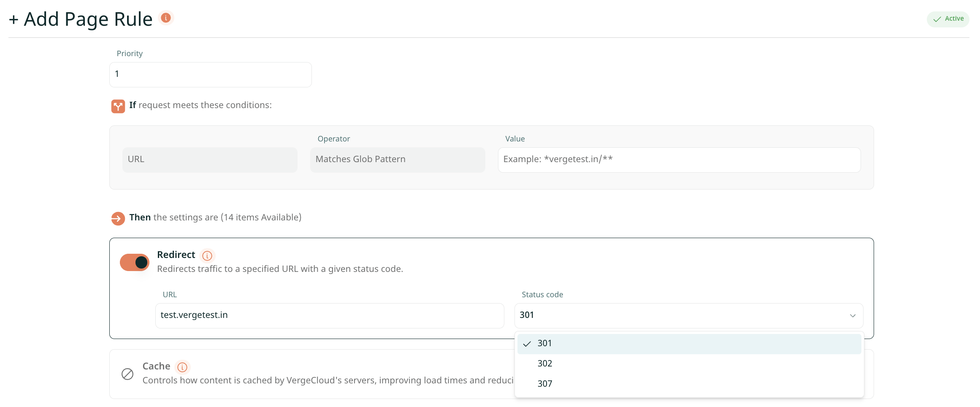Toggle the Active status badge
Image resolution: width=980 pixels, height=407 pixels.
pos(948,19)
